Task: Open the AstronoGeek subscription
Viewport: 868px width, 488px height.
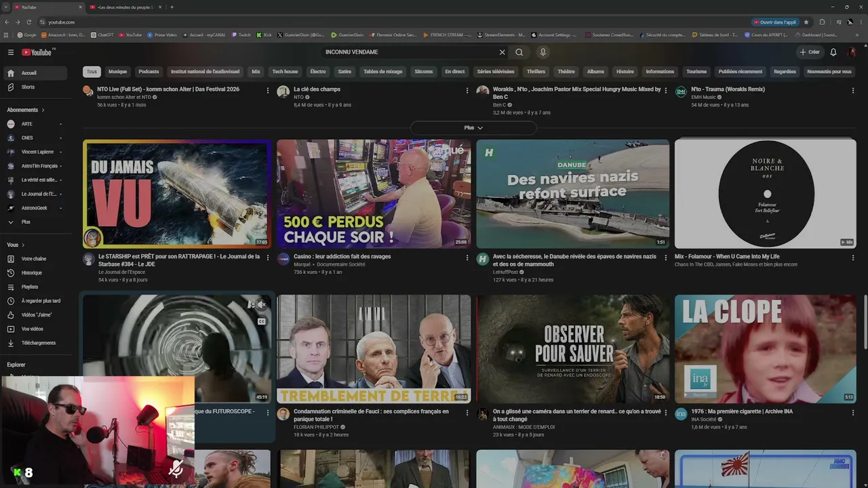Action: coord(35,208)
